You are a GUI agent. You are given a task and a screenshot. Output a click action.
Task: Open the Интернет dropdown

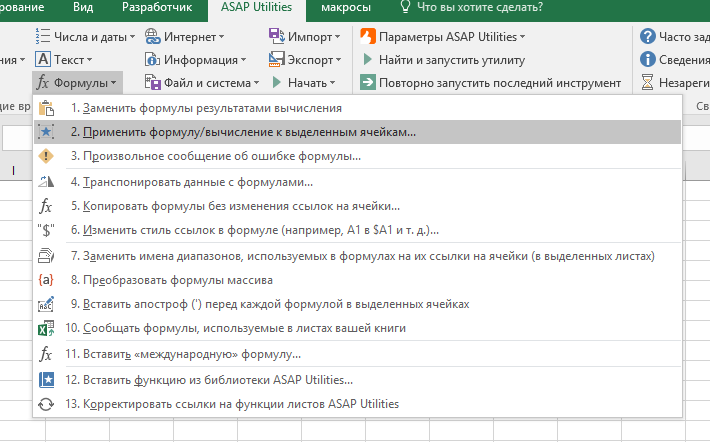(185, 37)
